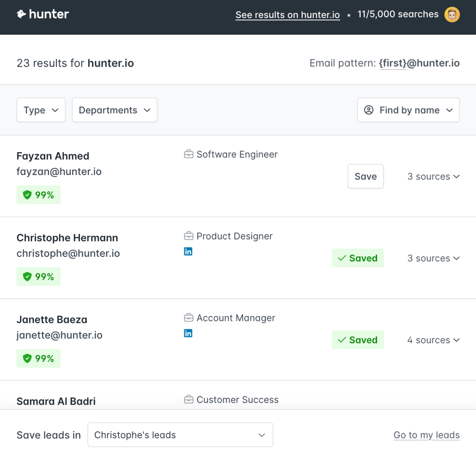The width and height of the screenshot is (476, 451).
Task: Select the email fayzan@hunter.io
Action: (59, 172)
